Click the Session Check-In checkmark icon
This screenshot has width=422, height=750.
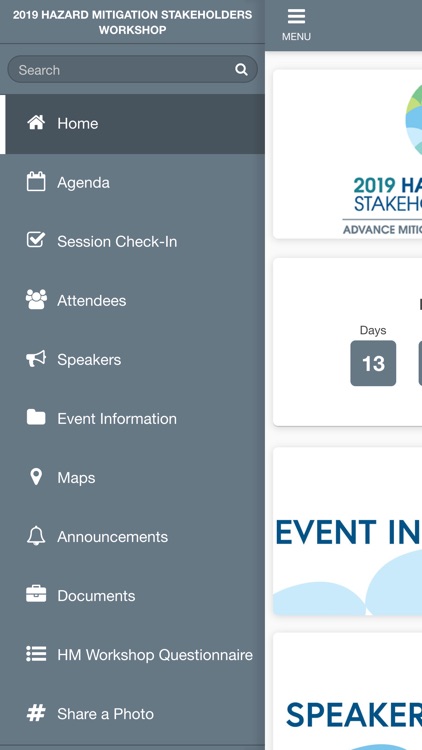[36, 240]
